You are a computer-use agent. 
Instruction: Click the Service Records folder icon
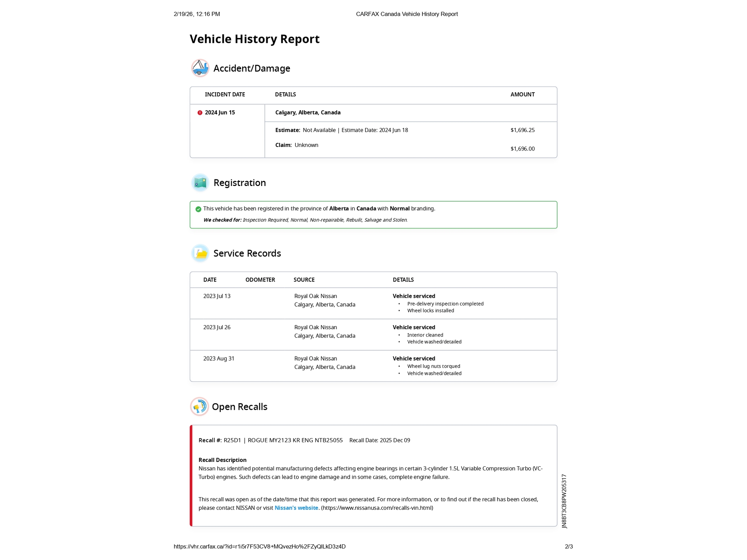[200, 253]
